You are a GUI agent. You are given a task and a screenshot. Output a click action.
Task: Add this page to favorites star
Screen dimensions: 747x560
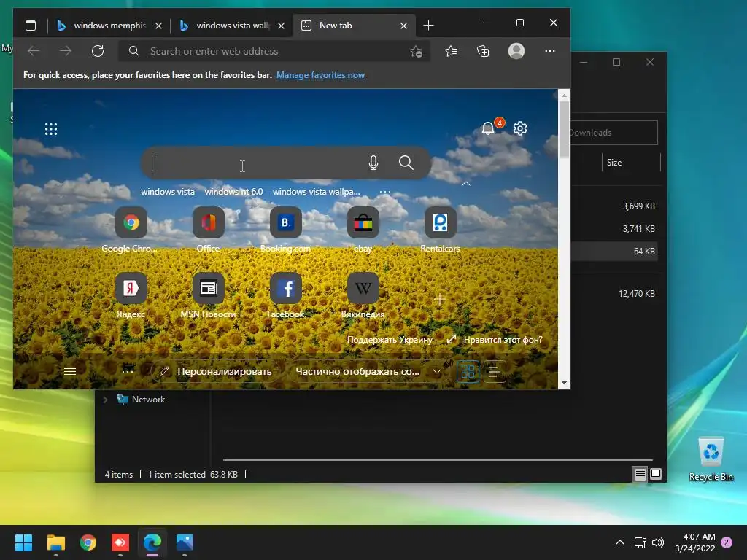pyautogui.click(x=416, y=52)
